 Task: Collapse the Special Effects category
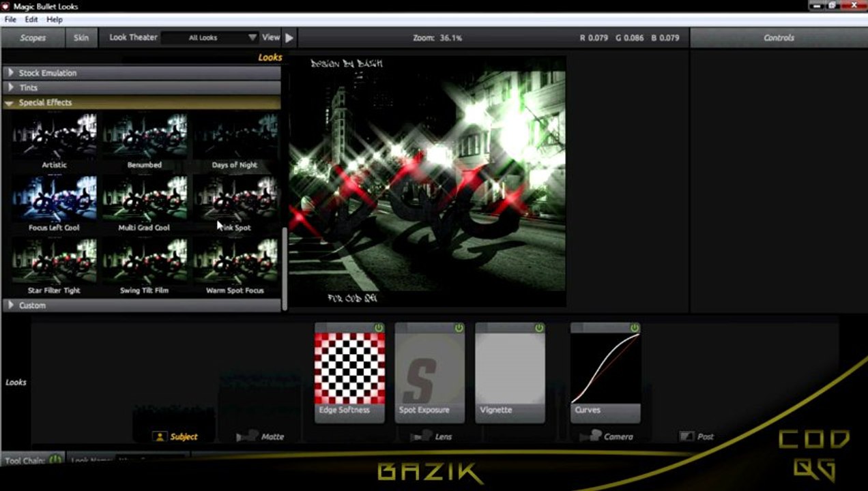(142, 102)
